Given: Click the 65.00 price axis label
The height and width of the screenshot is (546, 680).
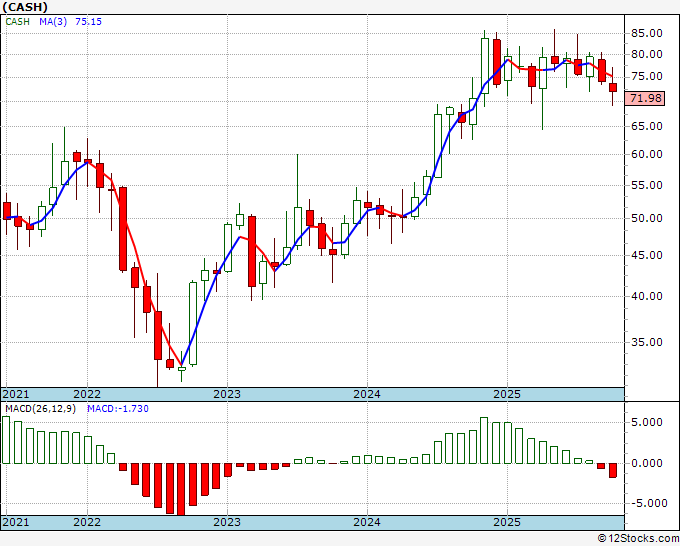Looking at the screenshot, I should tap(647, 126).
